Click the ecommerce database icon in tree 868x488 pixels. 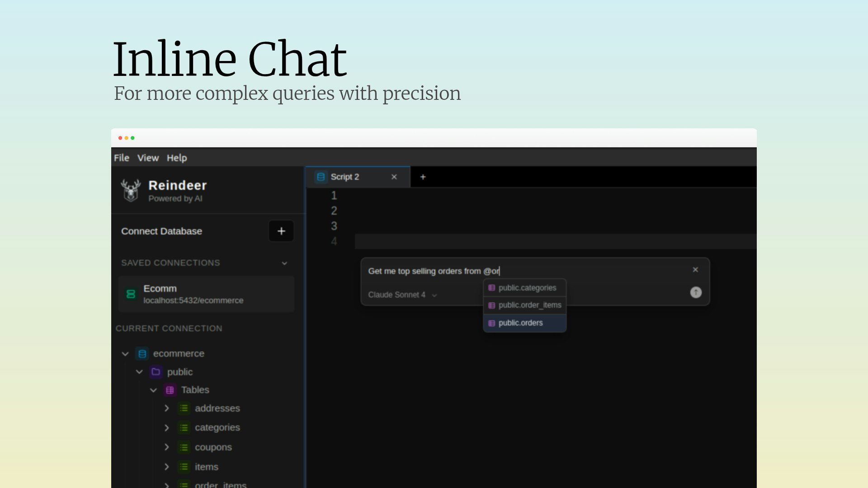click(x=142, y=354)
